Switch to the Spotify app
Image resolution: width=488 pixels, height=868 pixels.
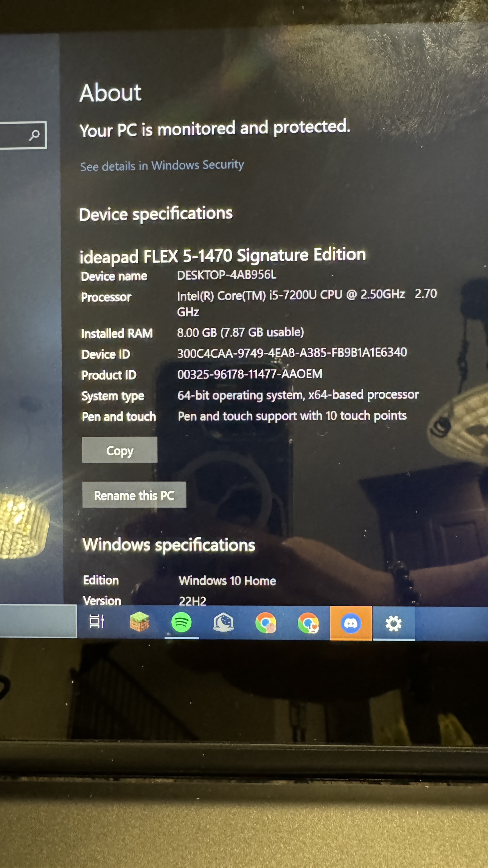[x=182, y=622]
